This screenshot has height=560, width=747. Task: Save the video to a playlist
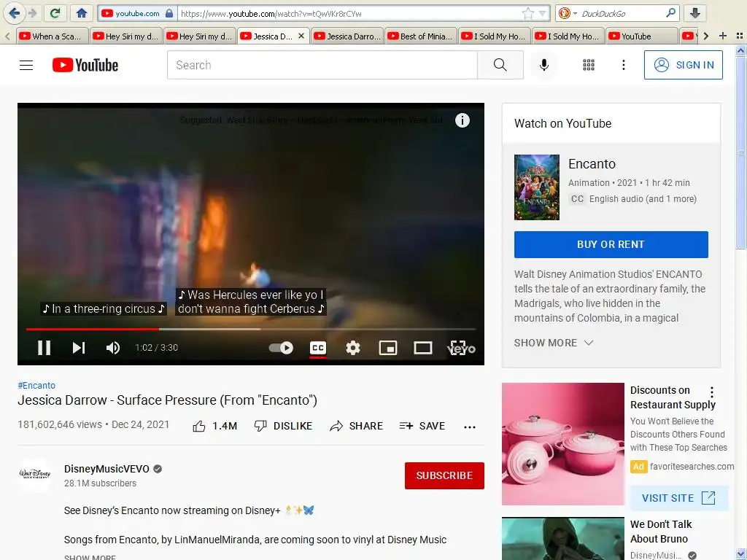click(x=422, y=426)
